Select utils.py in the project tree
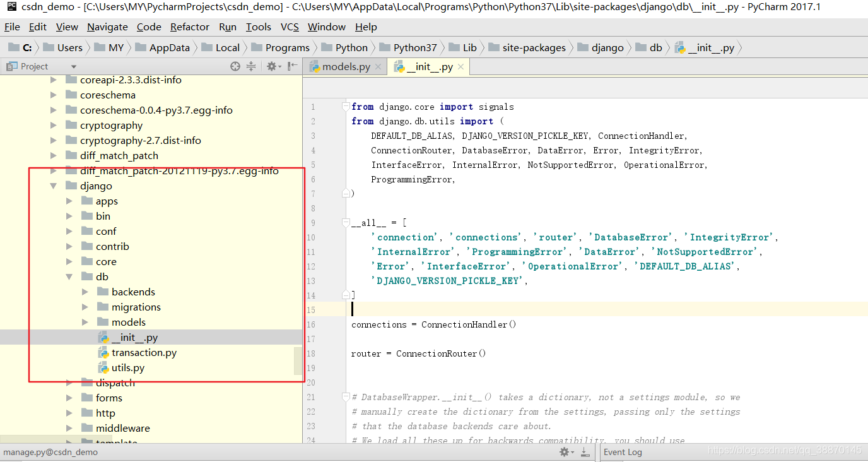Viewport: 868px width, 462px height. tap(128, 368)
